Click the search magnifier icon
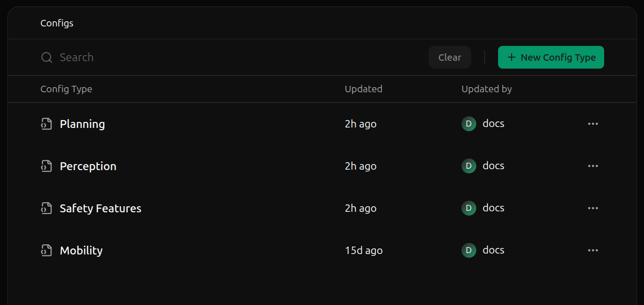 (x=47, y=57)
